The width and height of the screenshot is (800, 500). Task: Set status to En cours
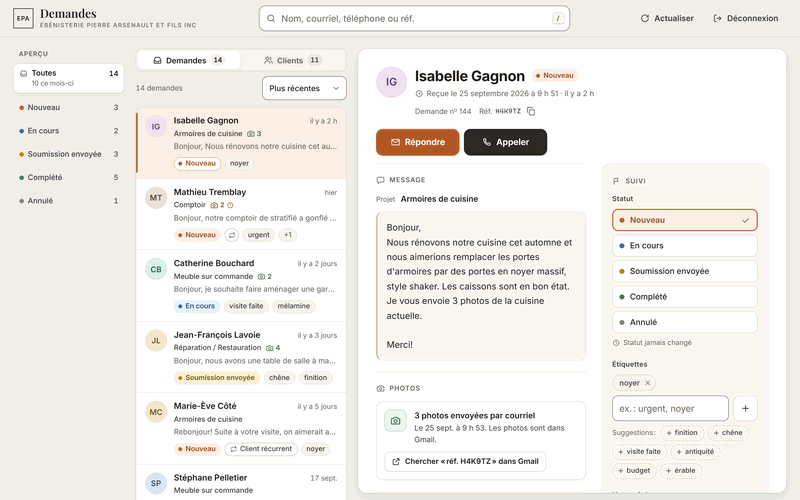[684, 245]
